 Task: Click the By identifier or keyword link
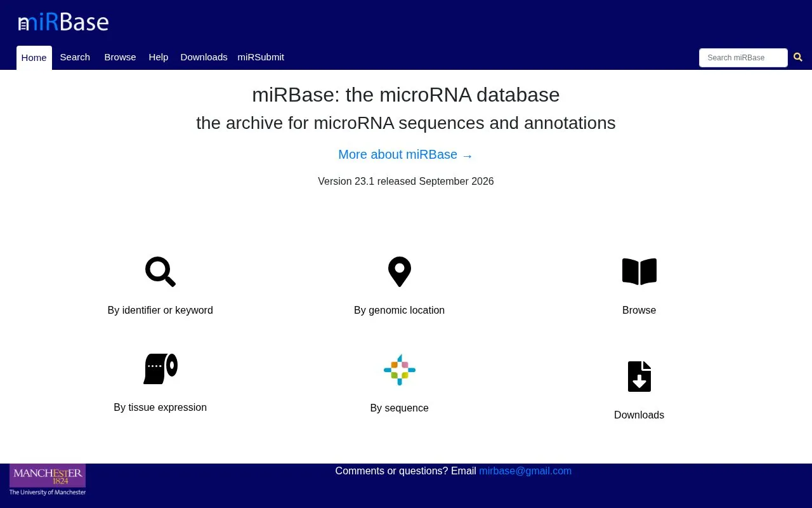point(160,311)
